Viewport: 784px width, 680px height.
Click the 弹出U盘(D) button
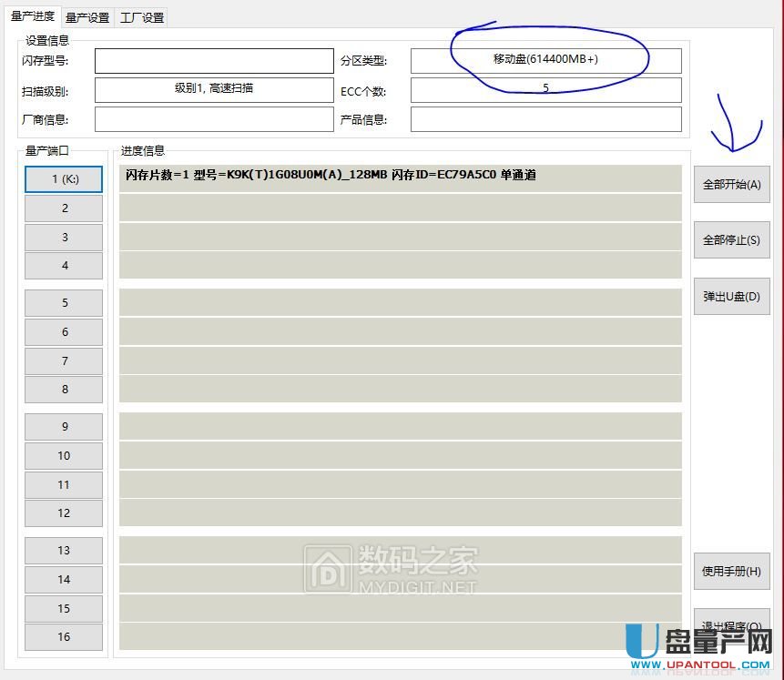(x=731, y=297)
